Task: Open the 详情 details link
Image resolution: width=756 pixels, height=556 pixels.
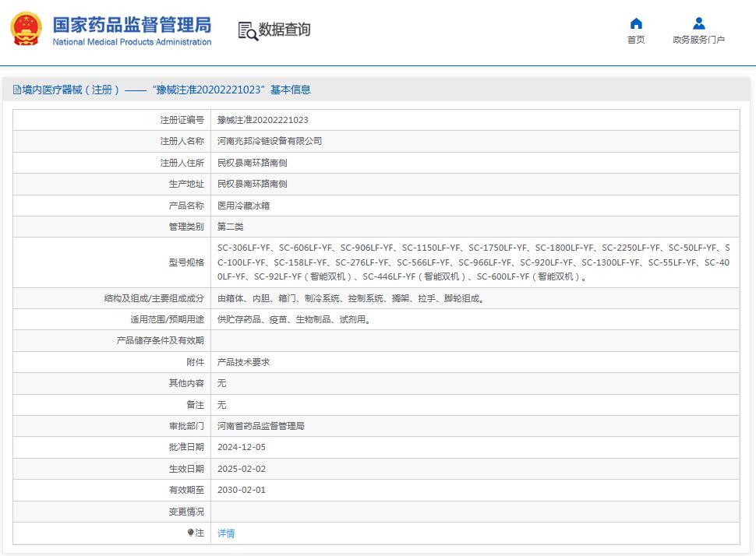Action: [x=225, y=533]
